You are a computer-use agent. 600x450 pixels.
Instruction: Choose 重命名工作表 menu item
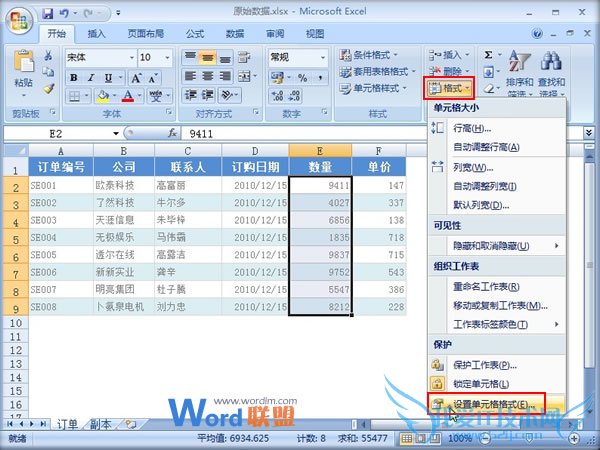[497, 287]
